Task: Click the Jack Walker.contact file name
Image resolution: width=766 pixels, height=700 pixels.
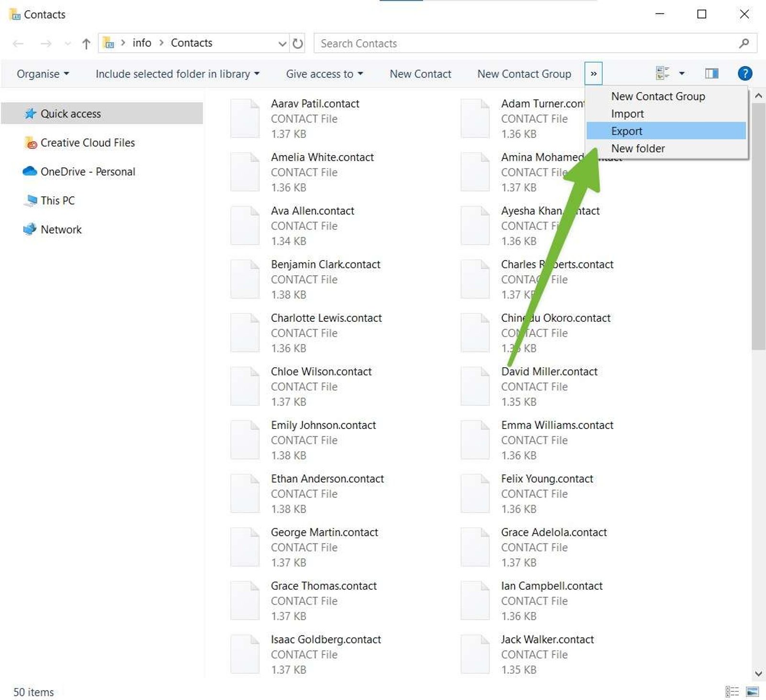Action: pos(547,639)
